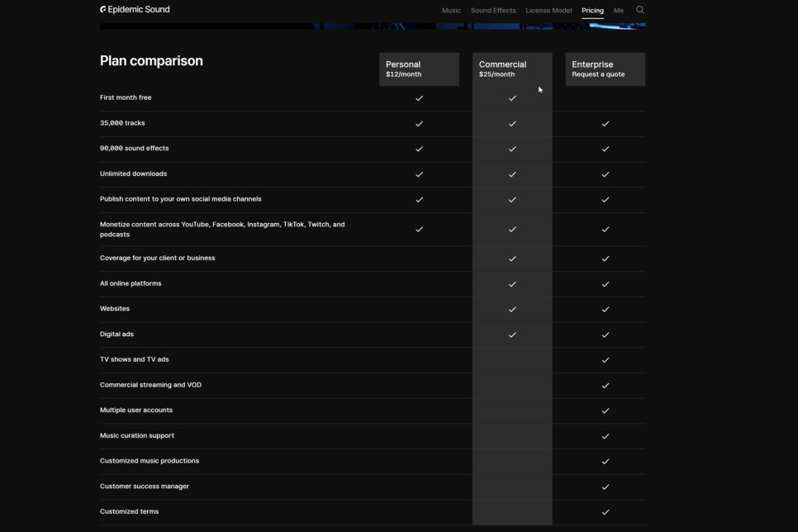Click Unlimited downloads checkmark under Commercial

[512, 174]
